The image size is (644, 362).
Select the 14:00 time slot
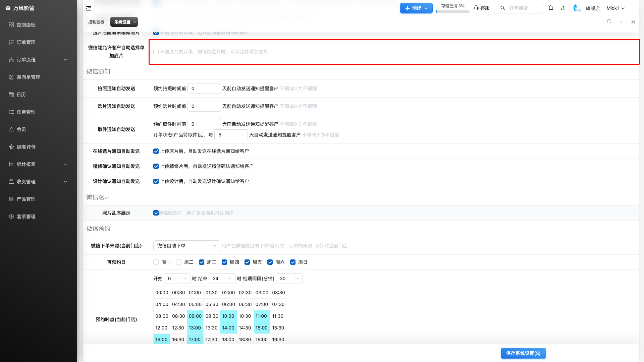(228, 328)
